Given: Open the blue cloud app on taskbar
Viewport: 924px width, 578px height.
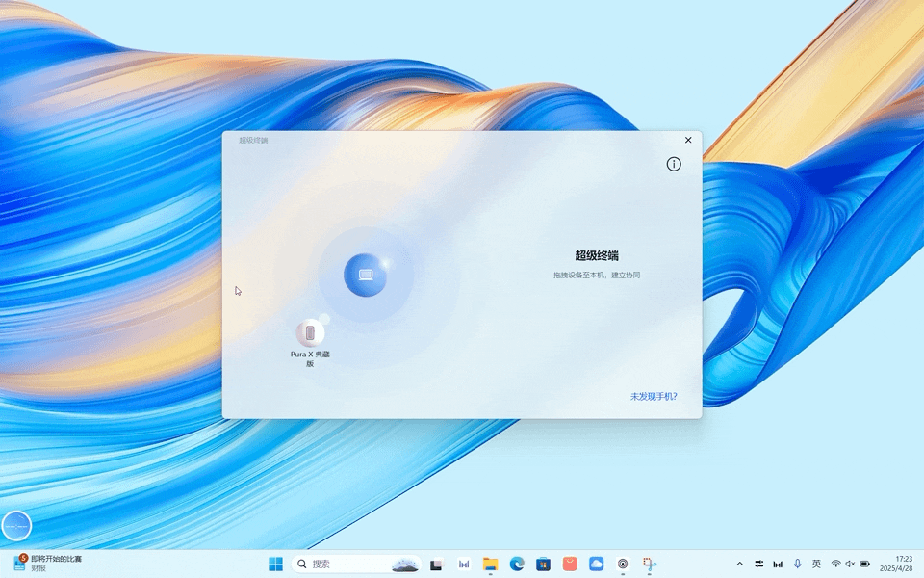Looking at the screenshot, I should coord(596,564).
